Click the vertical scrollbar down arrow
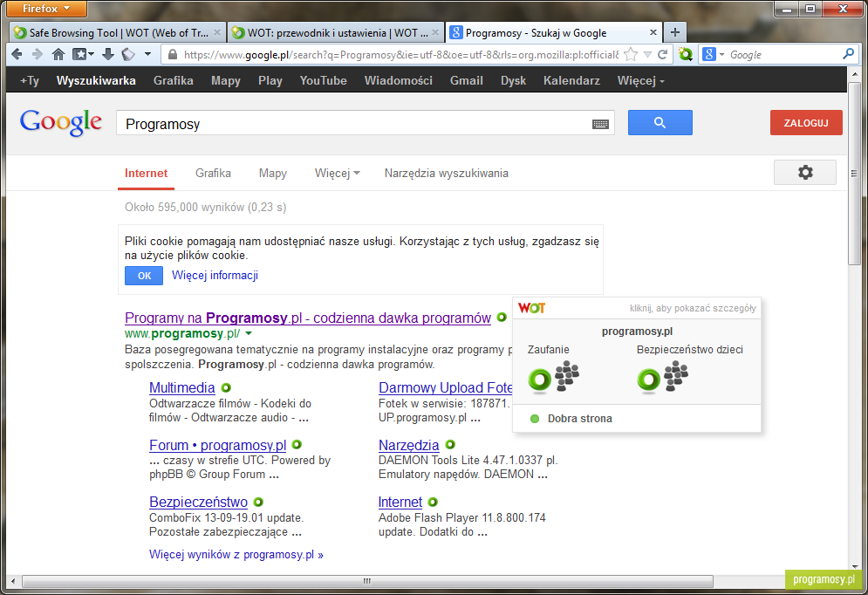The width and height of the screenshot is (868, 595). click(855, 567)
